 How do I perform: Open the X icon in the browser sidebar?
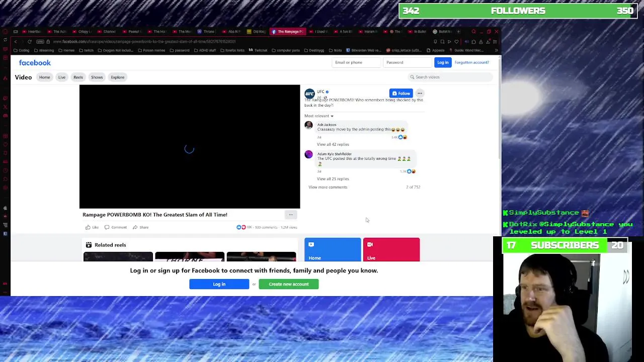5,107
